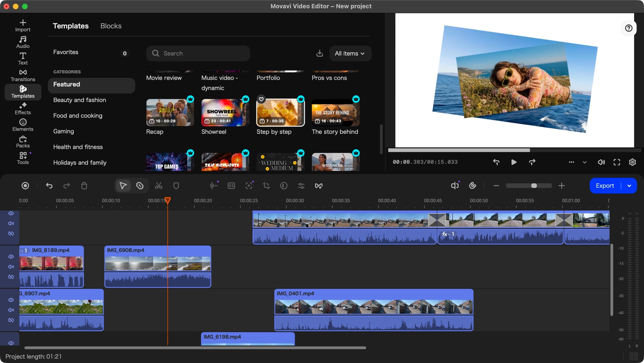The width and height of the screenshot is (644, 363).
Task: Toggle link on IMG_0401.mp4 track
Action: pyautogui.click(x=11, y=320)
